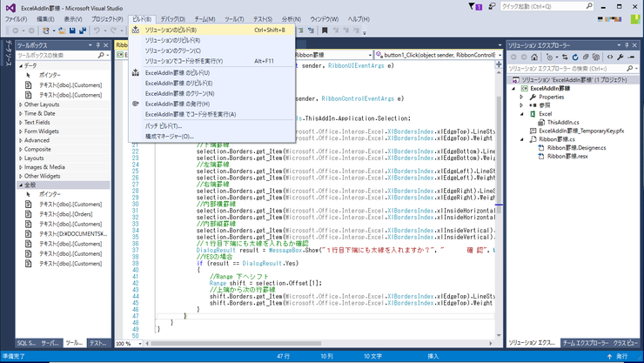Click Show All Files icon in Solution Explorer

pos(596,57)
